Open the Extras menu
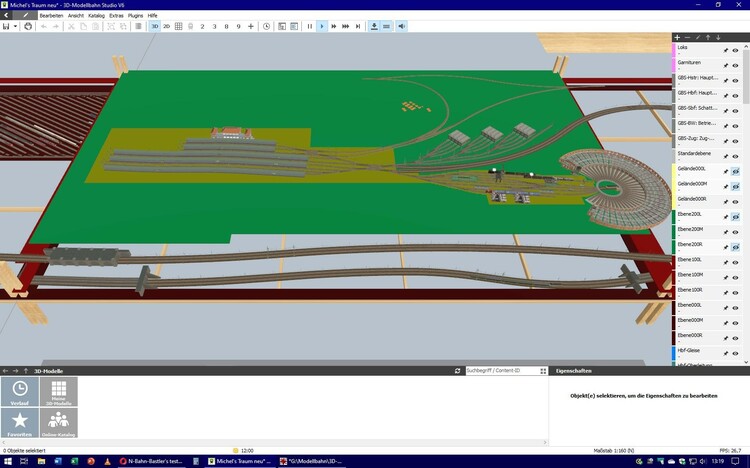The image size is (750, 468). coord(116,16)
